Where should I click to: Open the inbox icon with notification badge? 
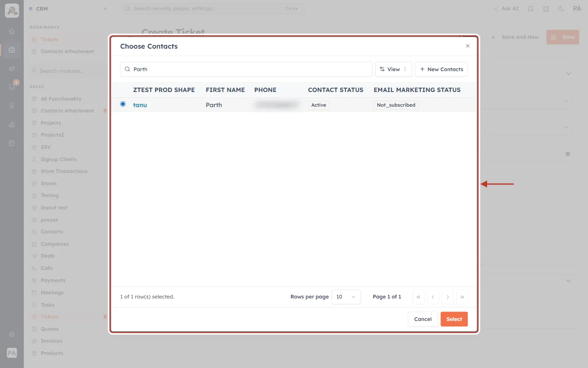[x=12, y=87]
